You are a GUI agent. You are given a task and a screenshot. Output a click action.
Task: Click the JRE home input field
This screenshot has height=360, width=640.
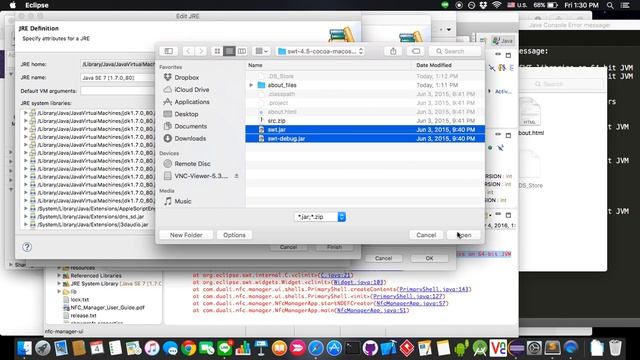click(118, 64)
